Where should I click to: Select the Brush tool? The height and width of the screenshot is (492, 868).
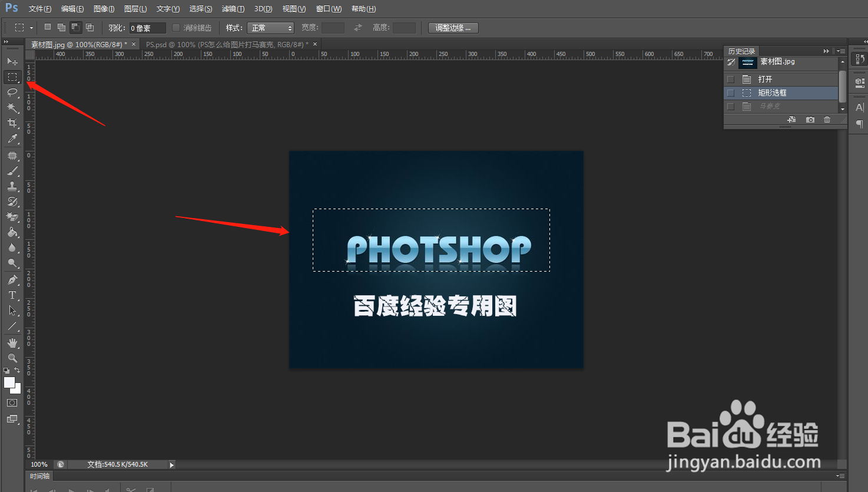click(12, 171)
